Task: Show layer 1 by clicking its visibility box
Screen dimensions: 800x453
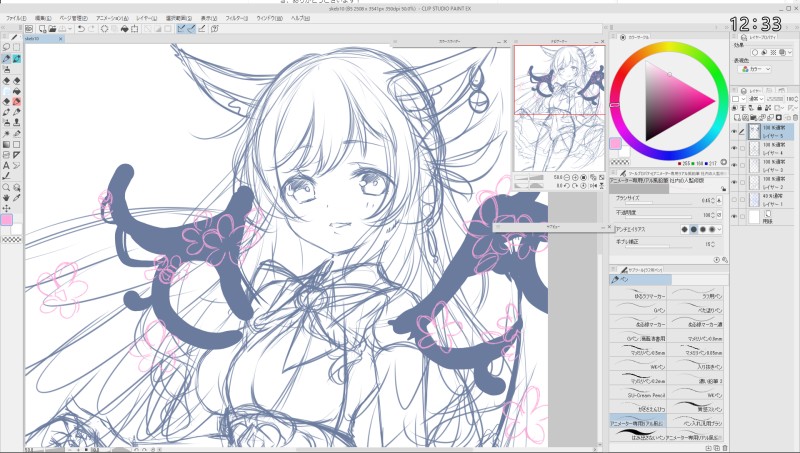Action: (734, 199)
